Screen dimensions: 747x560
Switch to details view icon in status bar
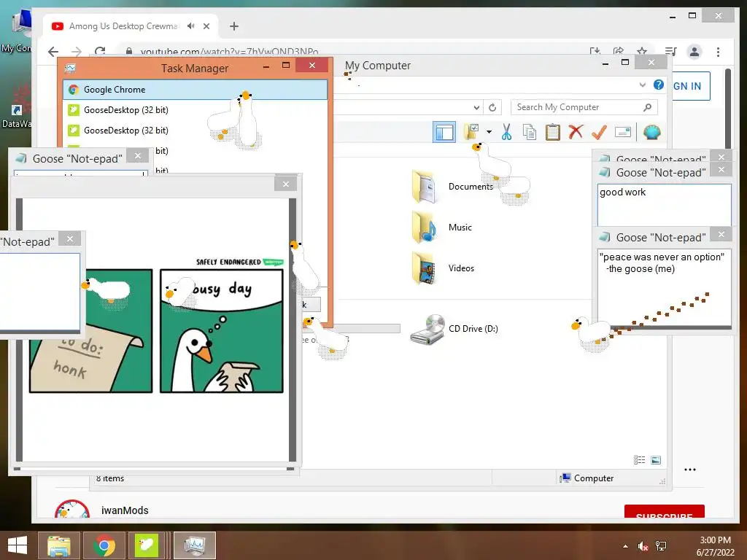(639, 459)
